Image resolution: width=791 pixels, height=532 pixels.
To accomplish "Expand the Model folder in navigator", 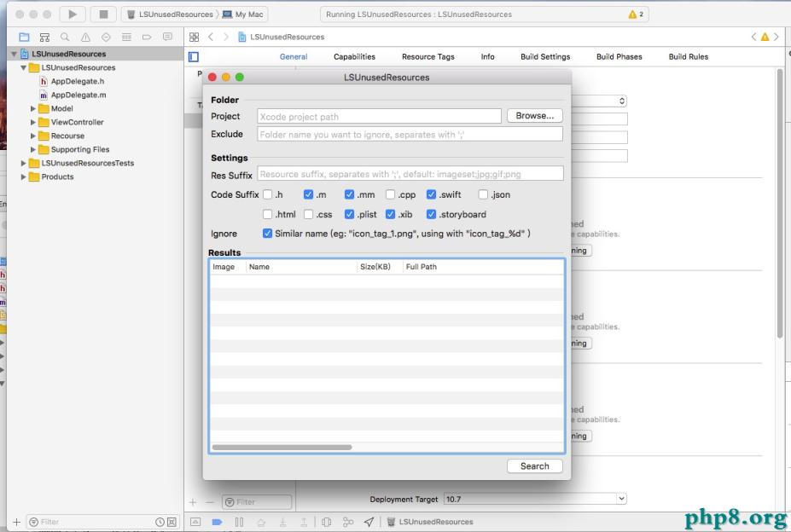I will [x=34, y=109].
